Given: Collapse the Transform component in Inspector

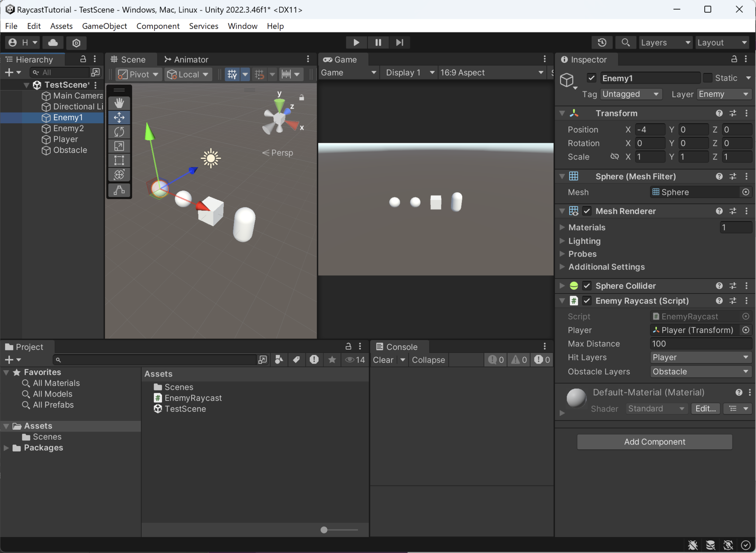Looking at the screenshot, I should click(562, 113).
